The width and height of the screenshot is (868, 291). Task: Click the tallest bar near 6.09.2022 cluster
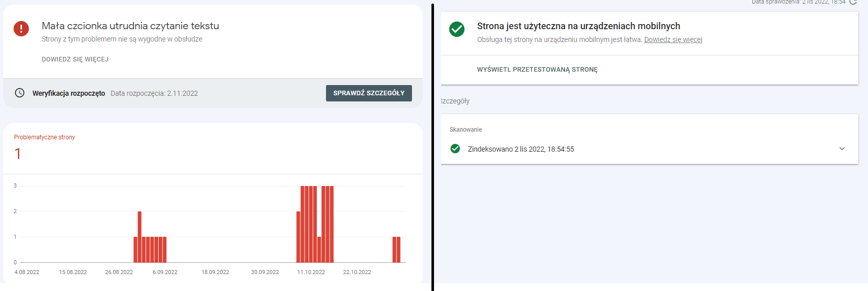(140, 237)
